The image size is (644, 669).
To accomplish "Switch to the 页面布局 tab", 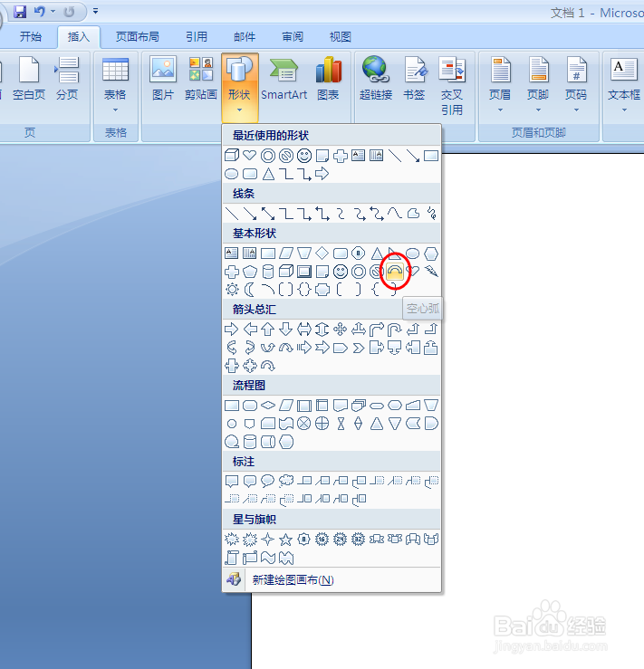I will pos(137,37).
